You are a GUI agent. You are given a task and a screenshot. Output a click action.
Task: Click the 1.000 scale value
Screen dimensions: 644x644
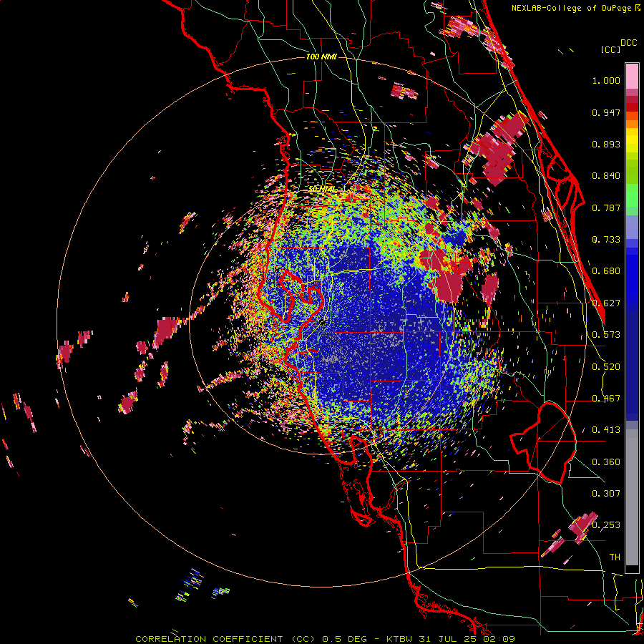(606, 80)
